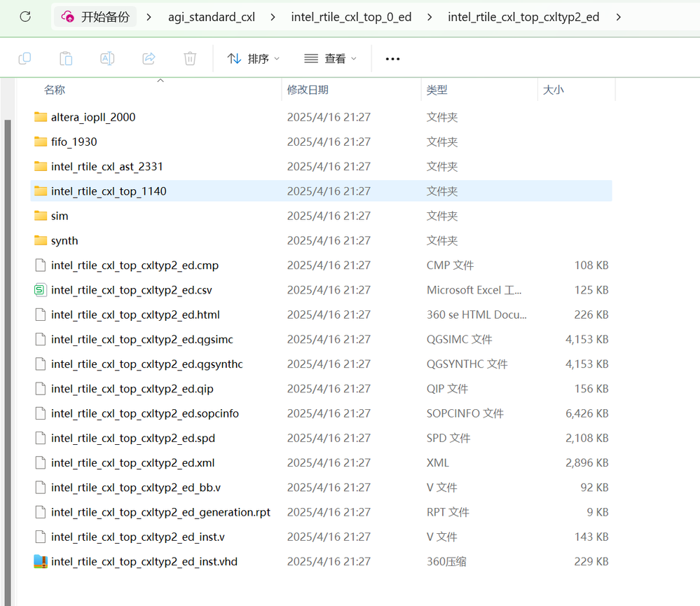This screenshot has height=606, width=700.
Task: Navigate to agi_standard_cxl breadcrumb
Action: click(x=212, y=17)
